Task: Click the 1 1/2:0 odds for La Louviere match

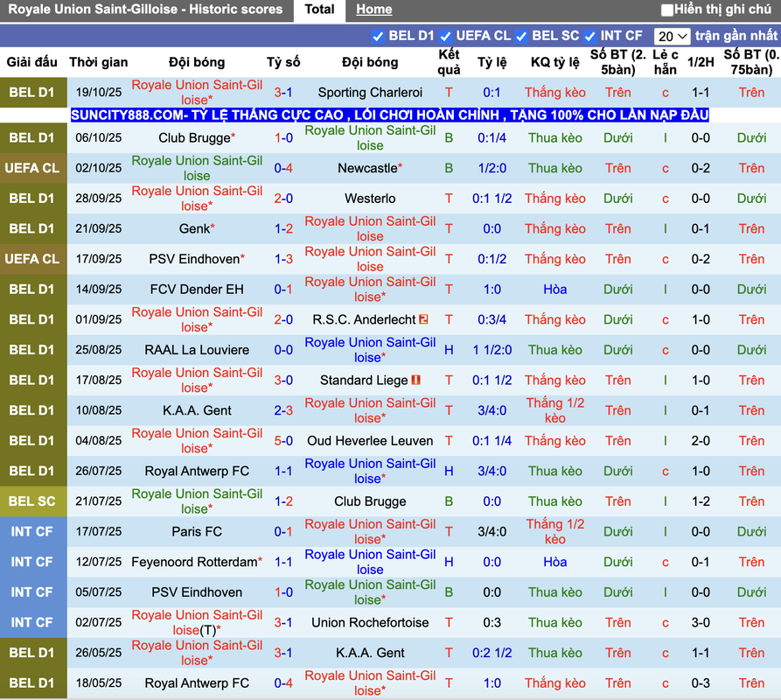Action: tap(492, 350)
